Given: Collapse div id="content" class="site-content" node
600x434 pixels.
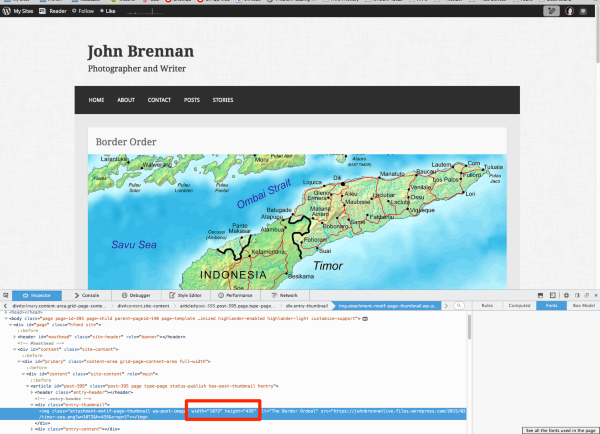Looking at the screenshot, I should [15, 349].
